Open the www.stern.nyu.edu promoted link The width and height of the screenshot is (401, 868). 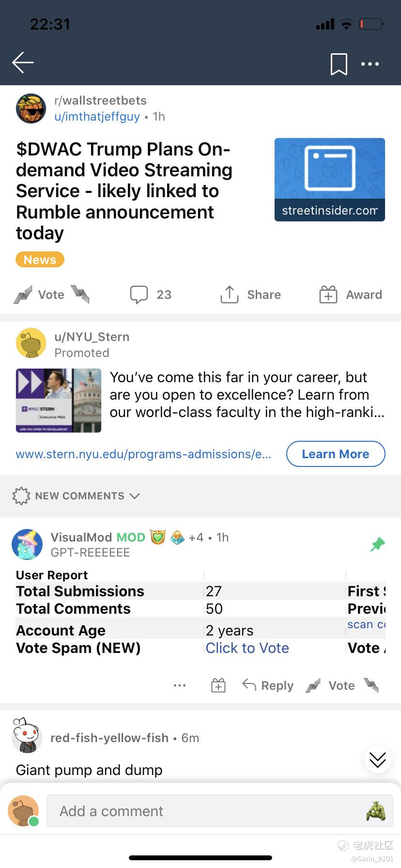pyautogui.click(x=143, y=454)
